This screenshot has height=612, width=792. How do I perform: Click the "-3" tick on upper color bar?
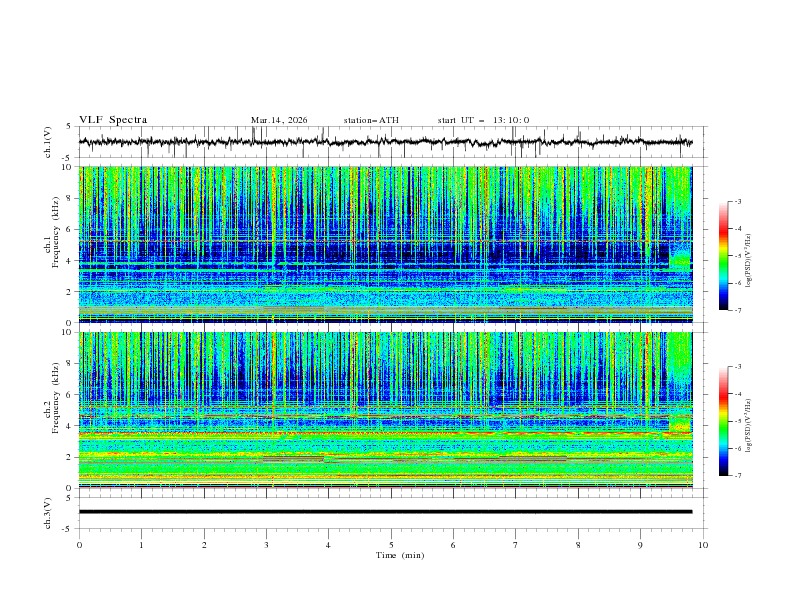737,201
